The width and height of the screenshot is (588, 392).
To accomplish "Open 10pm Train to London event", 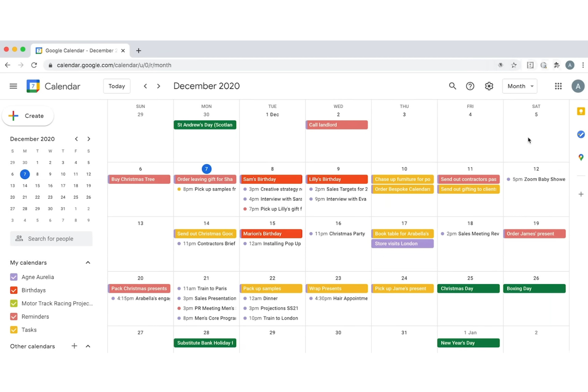I will tap(271, 318).
